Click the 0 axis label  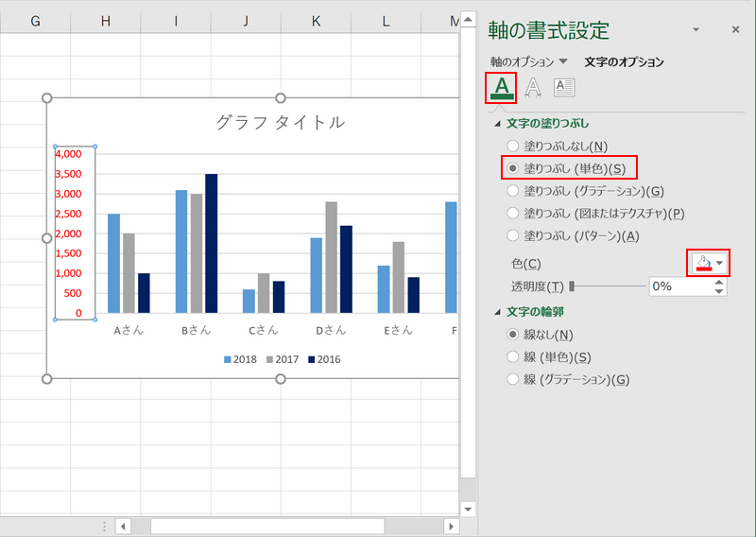pos(78,313)
